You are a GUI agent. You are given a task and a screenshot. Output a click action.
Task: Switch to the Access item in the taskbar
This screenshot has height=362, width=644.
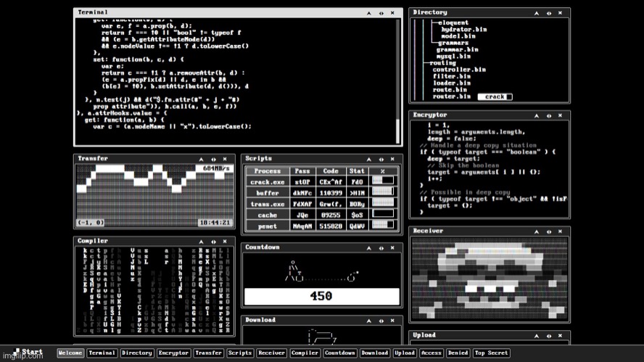(431, 353)
